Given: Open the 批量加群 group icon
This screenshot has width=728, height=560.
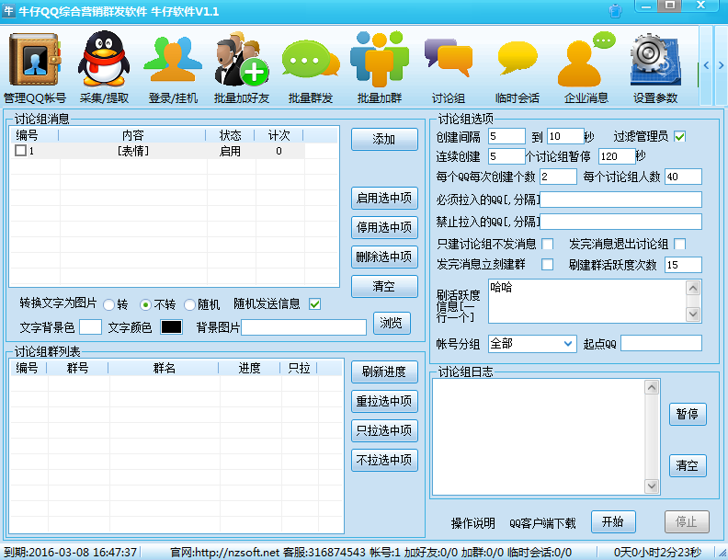Looking at the screenshot, I should click(380, 60).
